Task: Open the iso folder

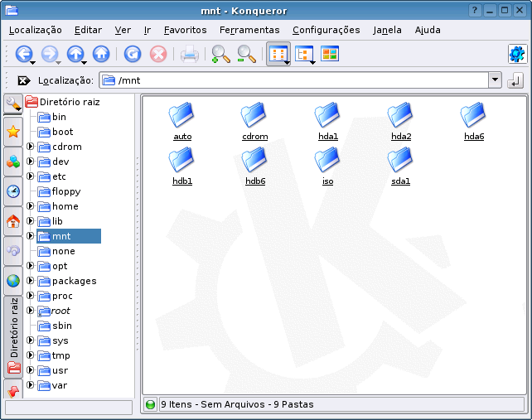Action: (328, 166)
